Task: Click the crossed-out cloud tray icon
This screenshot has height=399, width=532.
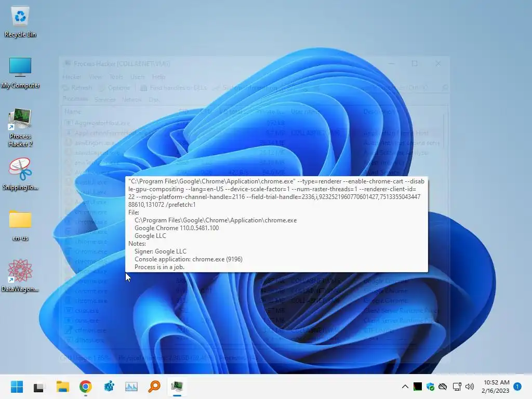Action: click(443, 387)
